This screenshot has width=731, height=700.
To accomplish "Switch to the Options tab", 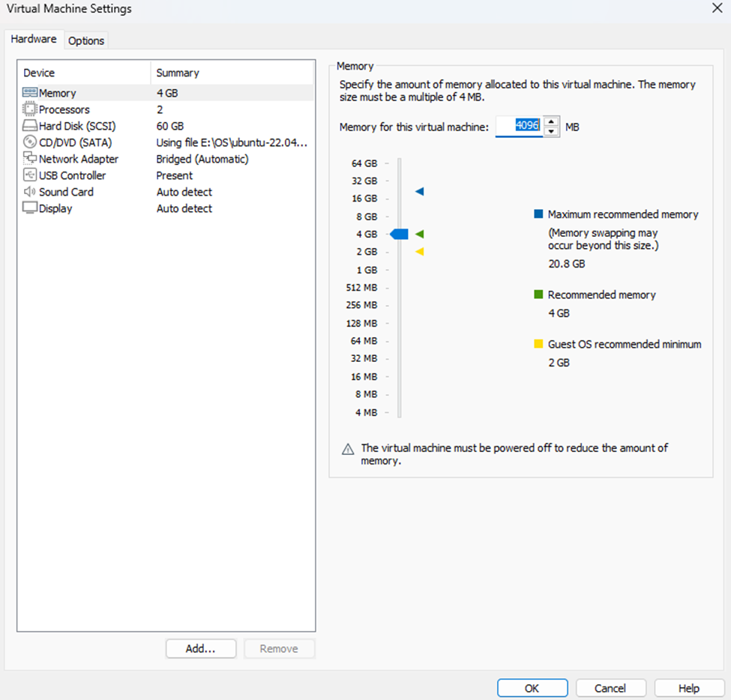I will click(x=85, y=40).
